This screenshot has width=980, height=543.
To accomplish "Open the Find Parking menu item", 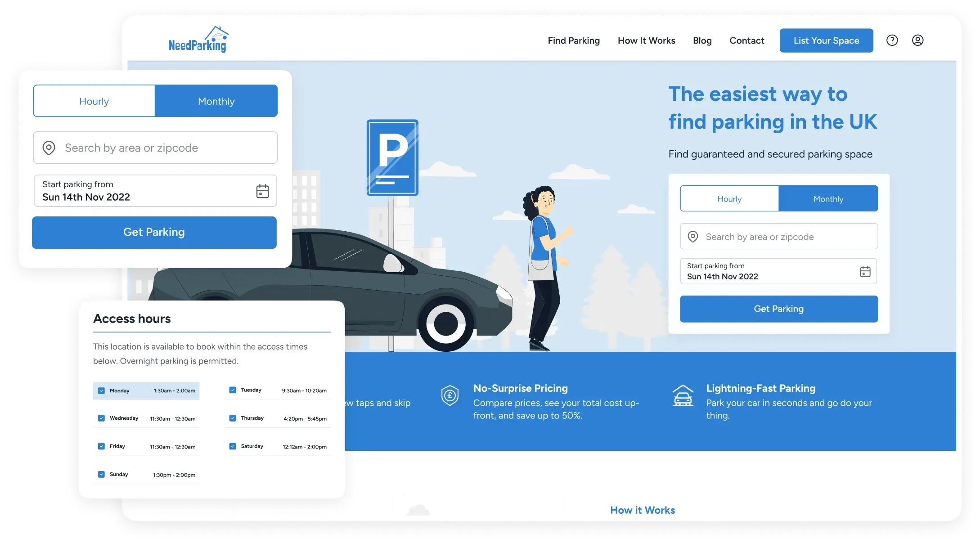I will (574, 40).
